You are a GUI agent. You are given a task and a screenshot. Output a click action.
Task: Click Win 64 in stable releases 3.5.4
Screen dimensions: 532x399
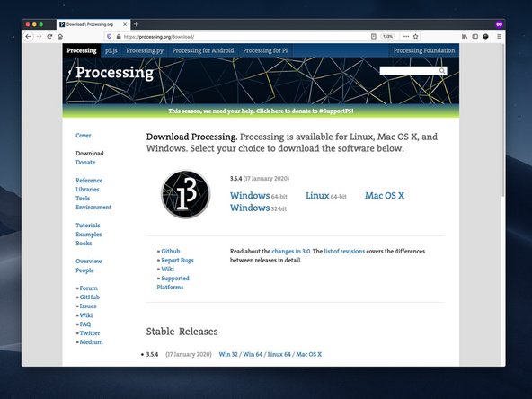pos(253,354)
